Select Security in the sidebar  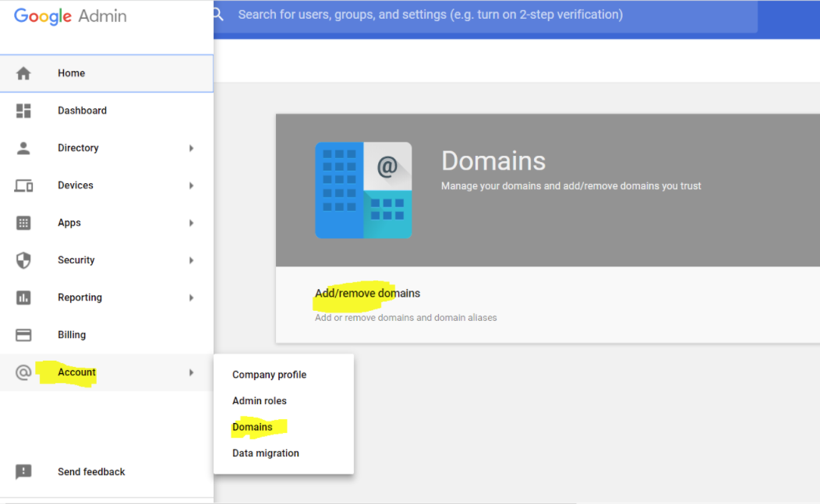107,260
